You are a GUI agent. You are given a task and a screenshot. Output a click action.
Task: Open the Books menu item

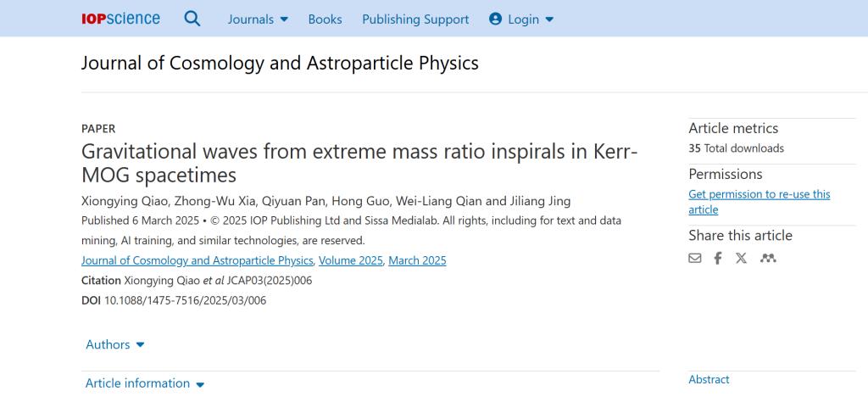point(325,20)
